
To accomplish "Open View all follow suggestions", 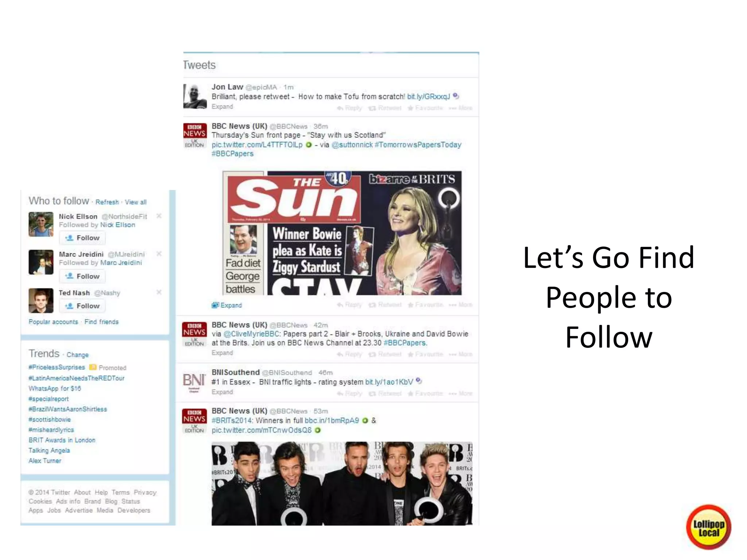I will tap(136, 202).
